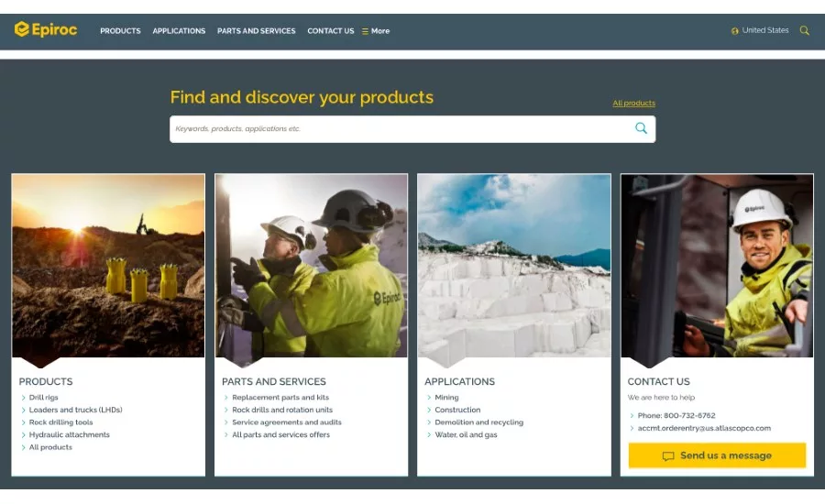Open Rock drilling tools link
Image resolution: width=825 pixels, height=504 pixels.
tap(60, 422)
